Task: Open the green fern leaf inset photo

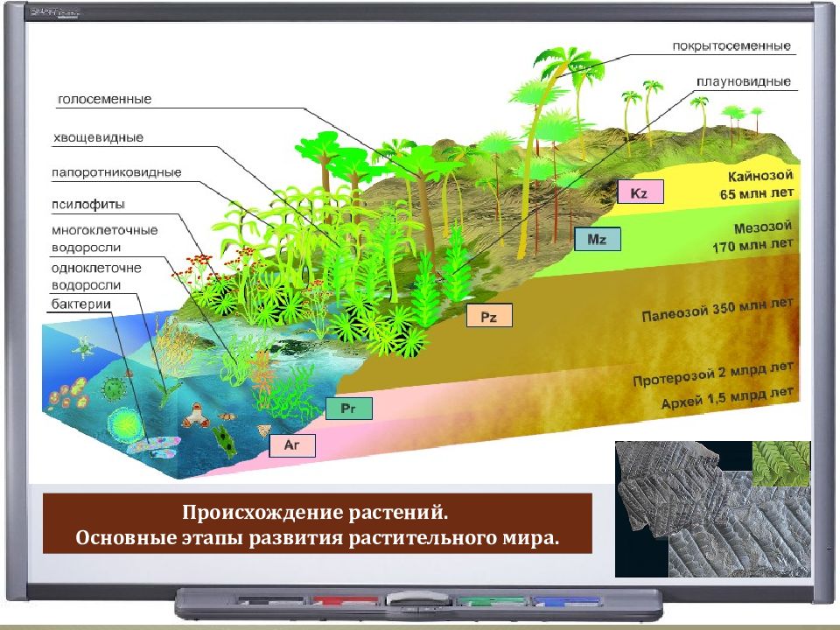Action: pyautogui.click(x=781, y=464)
